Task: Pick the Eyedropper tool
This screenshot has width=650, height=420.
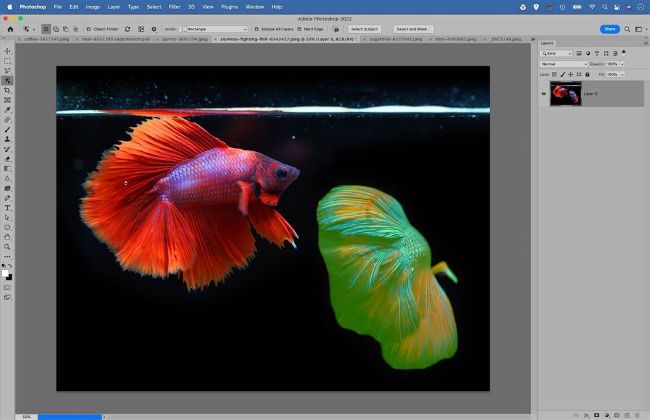Action: point(7,110)
